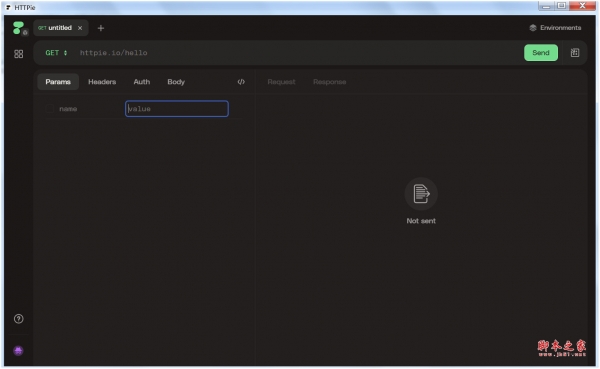This screenshot has height=369, width=600.
Task: Enable the checkbox beside the name parameter
Action: coord(50,109)
